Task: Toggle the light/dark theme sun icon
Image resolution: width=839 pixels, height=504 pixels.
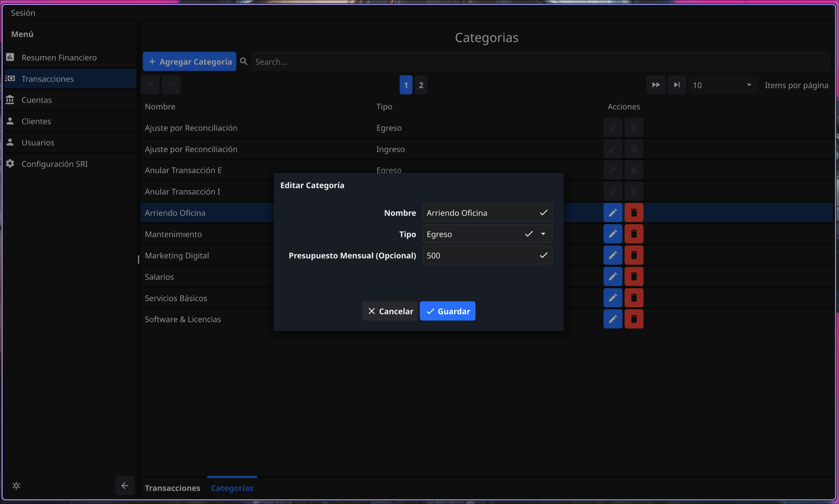Action: (16, 486)
